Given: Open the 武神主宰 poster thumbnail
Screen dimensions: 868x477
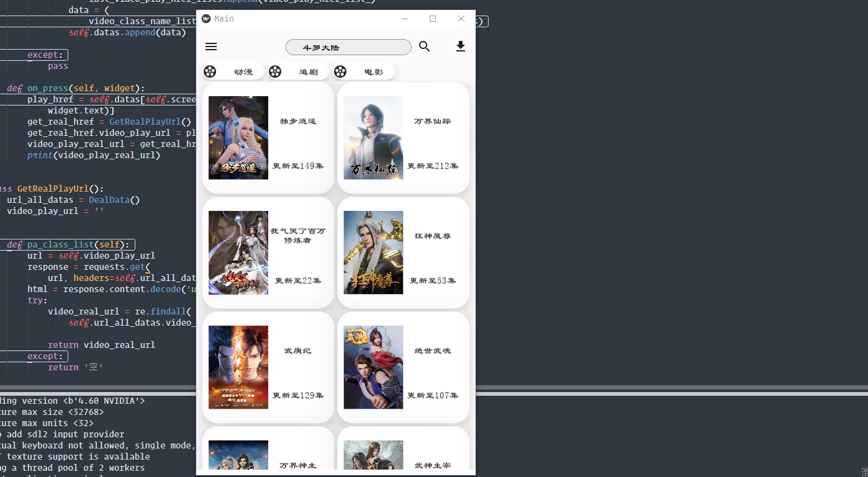Looking at the screenshot, I should (x=373, y=455).
